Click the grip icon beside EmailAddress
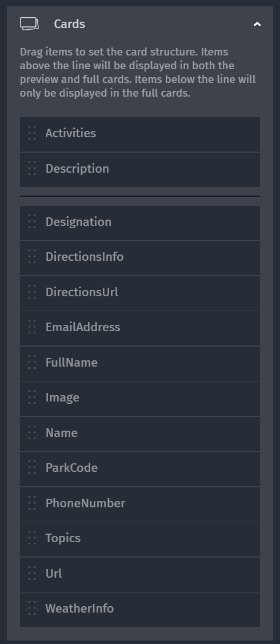280x644 pixels. tap(32, 327)
